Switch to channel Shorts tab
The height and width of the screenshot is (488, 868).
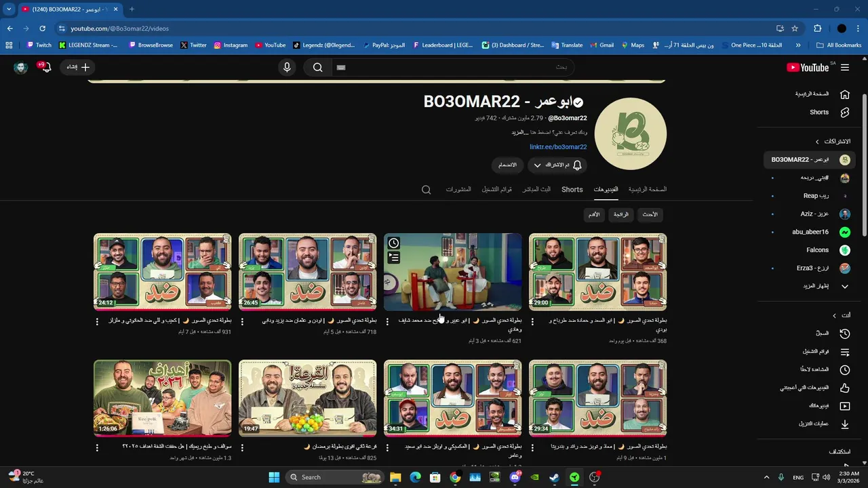572,190
